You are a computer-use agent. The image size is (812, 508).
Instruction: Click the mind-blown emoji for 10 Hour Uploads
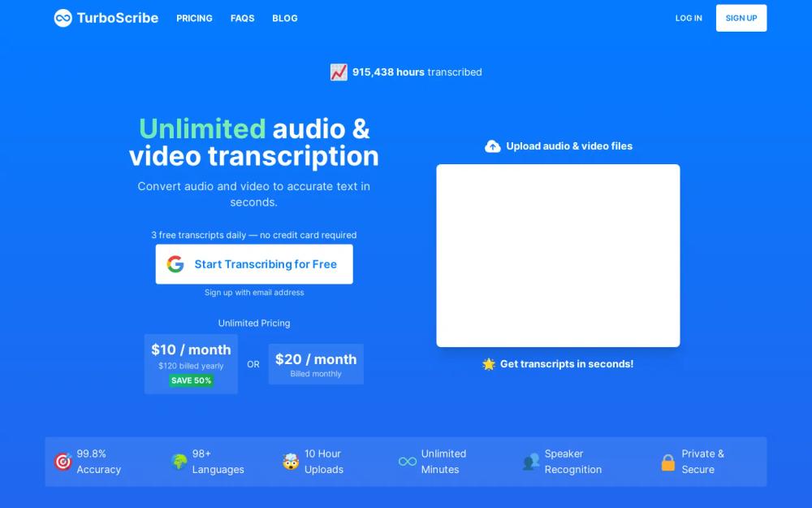click(x=291, y=462)
